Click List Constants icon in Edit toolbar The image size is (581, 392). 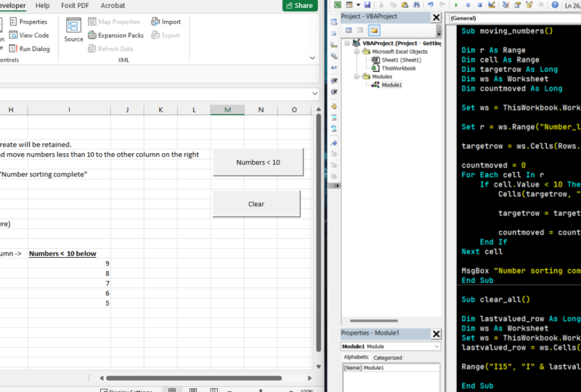coord(333,33)
